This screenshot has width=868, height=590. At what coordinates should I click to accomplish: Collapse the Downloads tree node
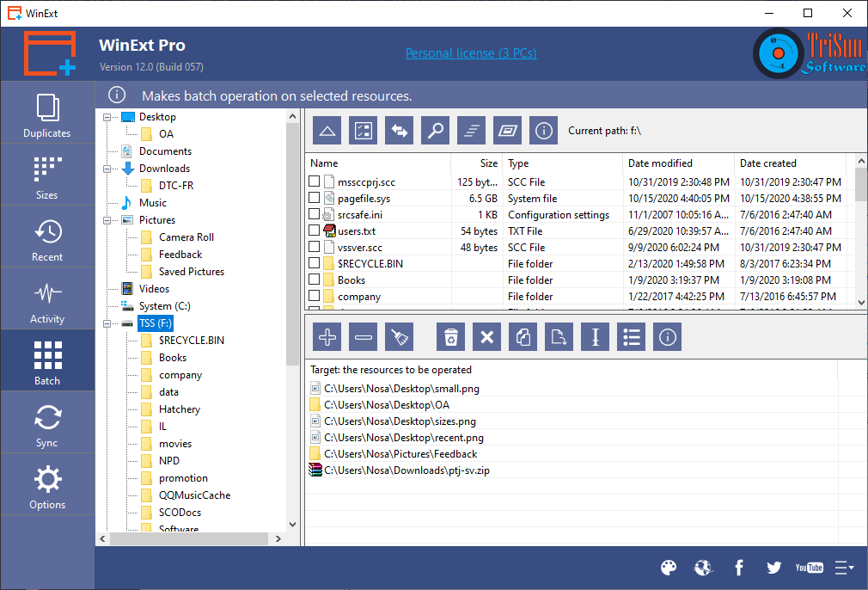click(107, 169)
